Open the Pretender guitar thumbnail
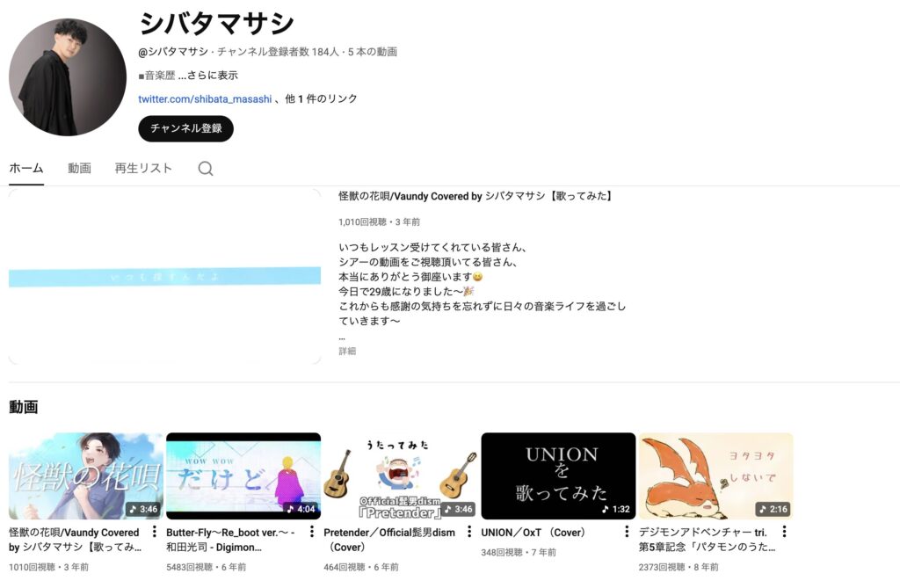This screenshot has width=900, height=588. (x=401, y=476)
